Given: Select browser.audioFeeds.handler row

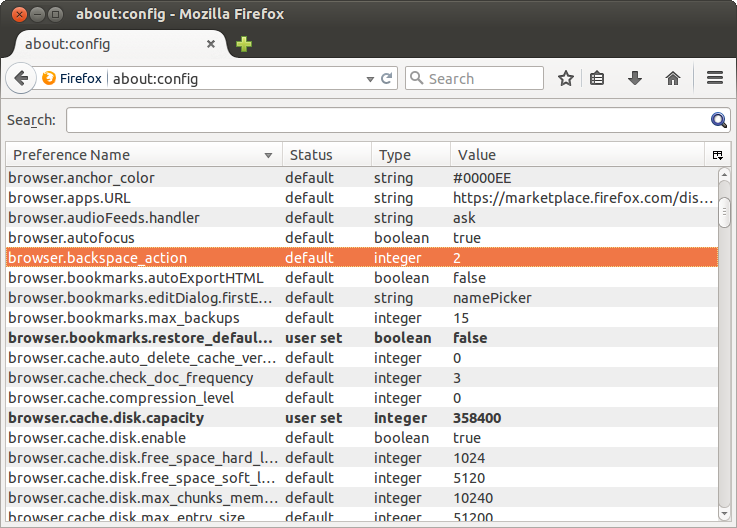Looking at the screenshot, I should click(x=362, y=218).
